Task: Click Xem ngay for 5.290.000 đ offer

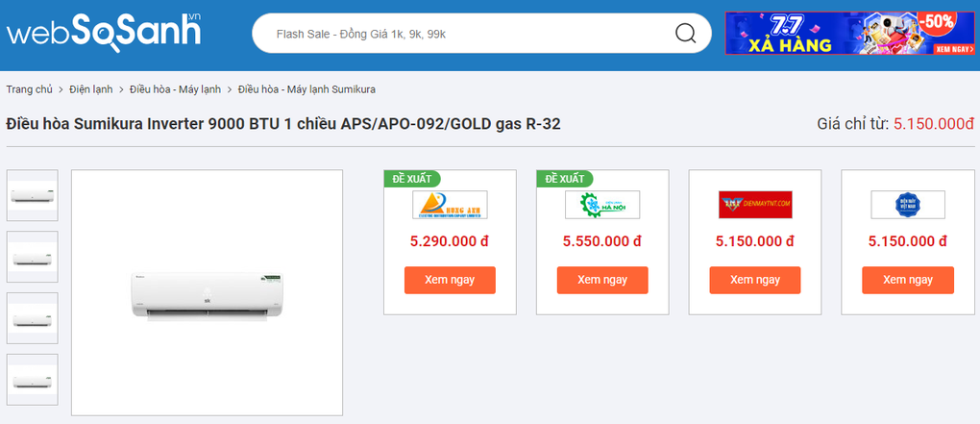Action: point(450,280)
